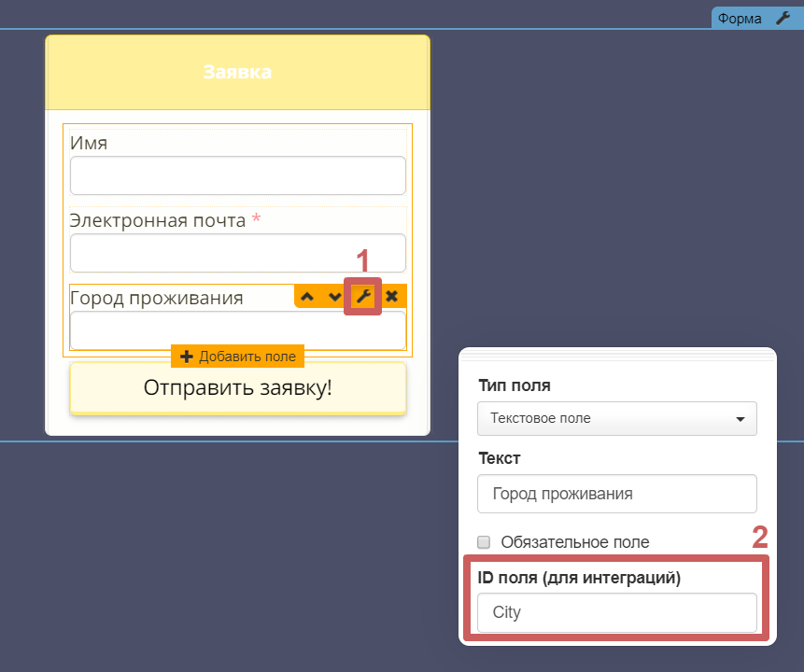The height and width of the screenshot is (672, 804).
Task: Move the Город проживания field down
Action: pos(334,297)
